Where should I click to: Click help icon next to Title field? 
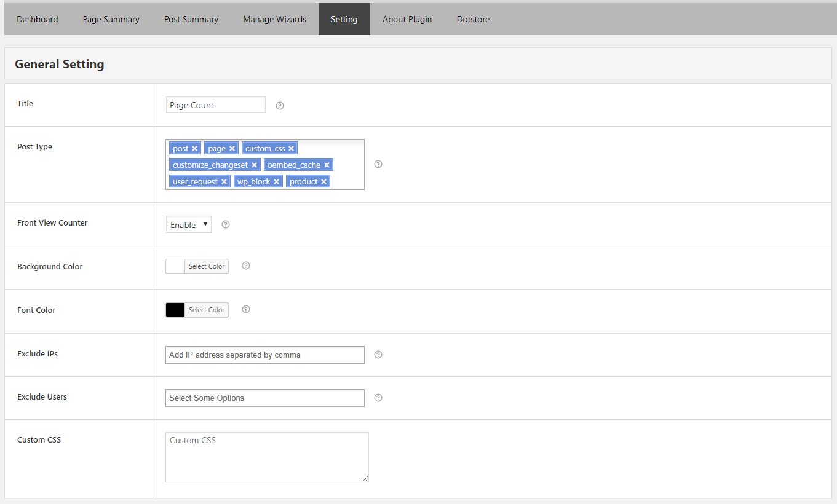tap(280, 106)
